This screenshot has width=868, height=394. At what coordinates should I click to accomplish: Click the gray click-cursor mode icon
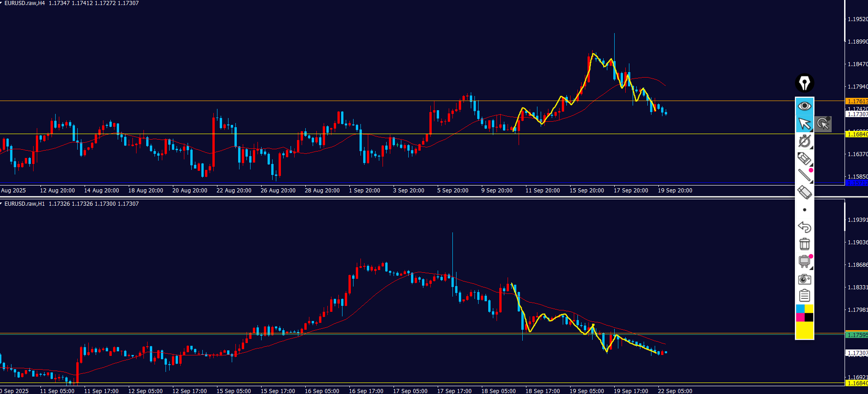coord(823,124)
